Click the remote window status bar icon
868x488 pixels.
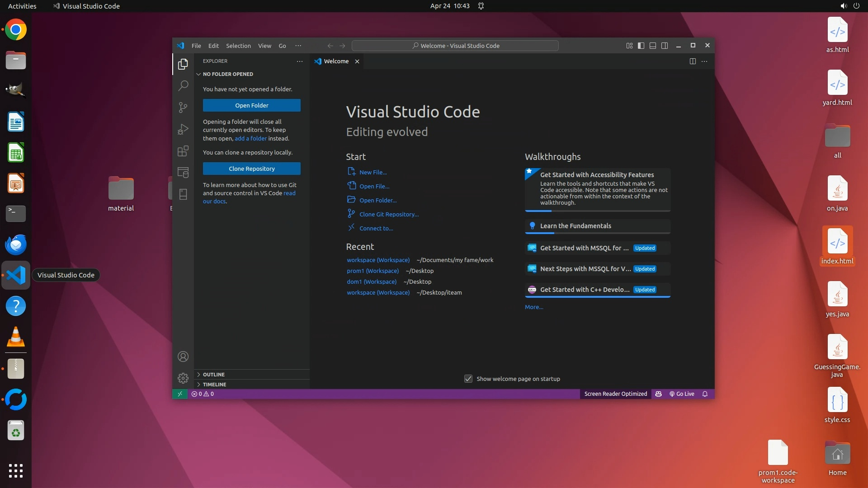[x=179, y=394]
